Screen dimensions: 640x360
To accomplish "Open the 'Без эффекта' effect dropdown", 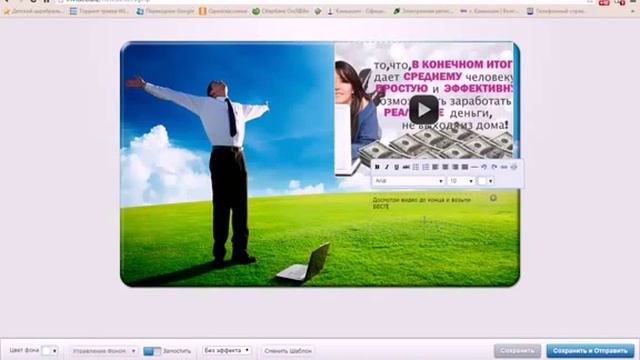I will [227, 351].
